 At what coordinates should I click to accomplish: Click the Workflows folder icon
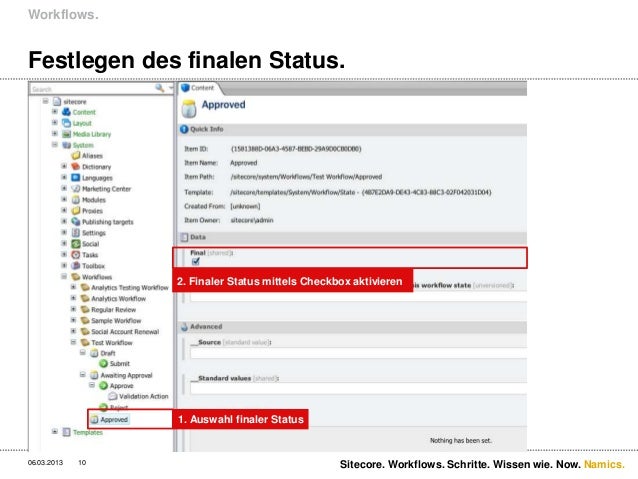tap(76, 276)
